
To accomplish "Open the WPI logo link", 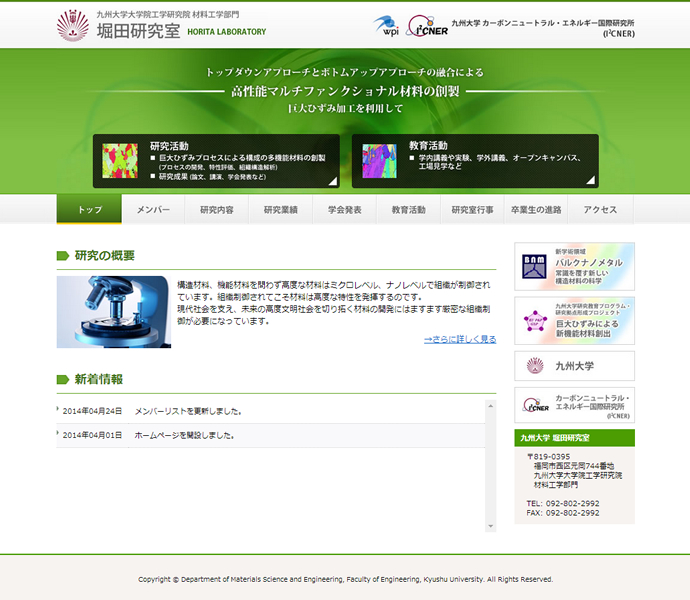I will [386, 26].
